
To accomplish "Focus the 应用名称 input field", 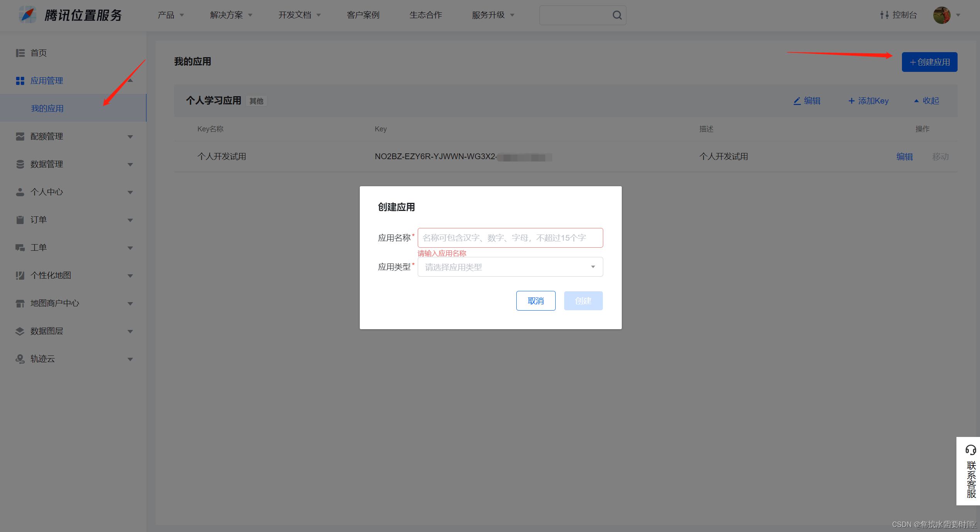I will (510, 238).
